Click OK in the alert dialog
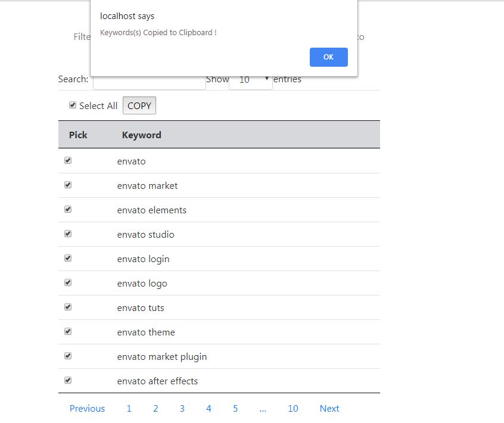Viewport: 504px width, 423px height. 328,57
